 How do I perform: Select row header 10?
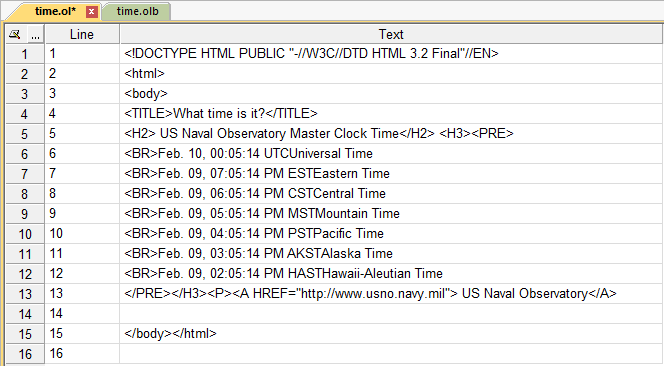(x=25, y=234)
